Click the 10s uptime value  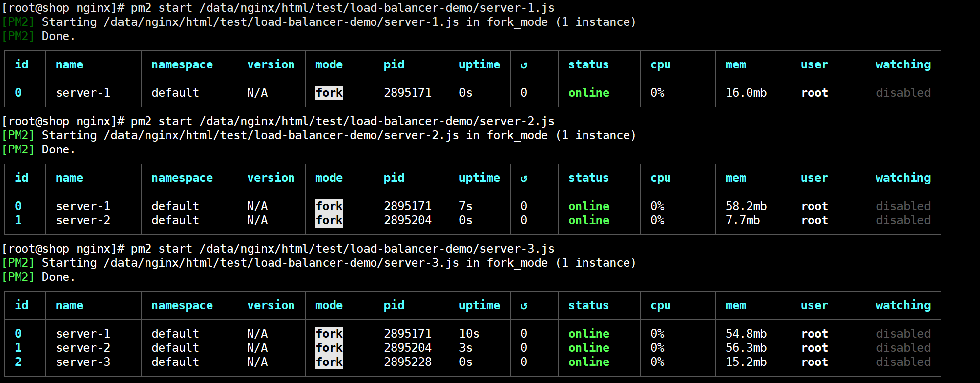click(x=469, y=334)
